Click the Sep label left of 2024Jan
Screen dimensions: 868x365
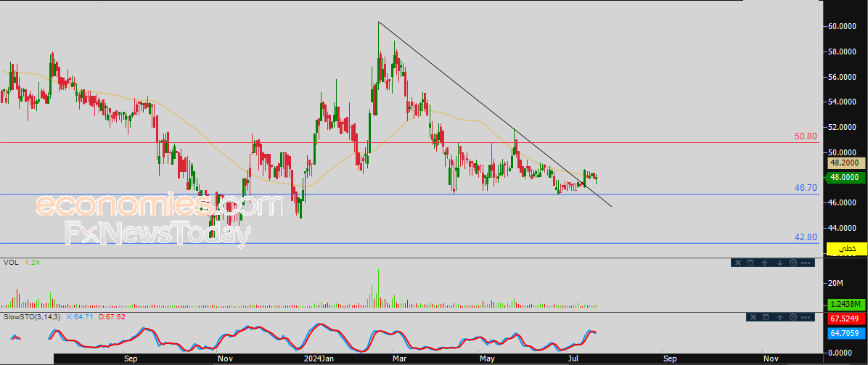coord(131,359)
